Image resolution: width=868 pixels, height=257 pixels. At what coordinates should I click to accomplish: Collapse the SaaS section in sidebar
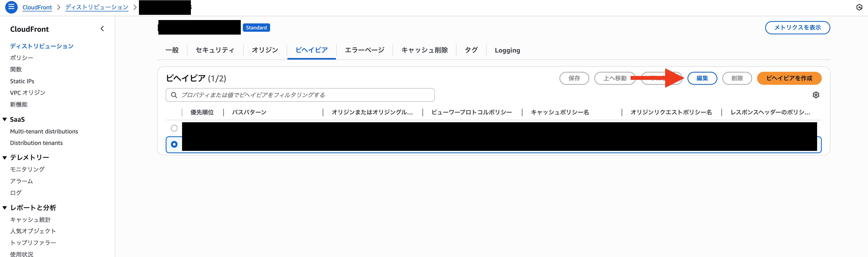pos(4,119)
